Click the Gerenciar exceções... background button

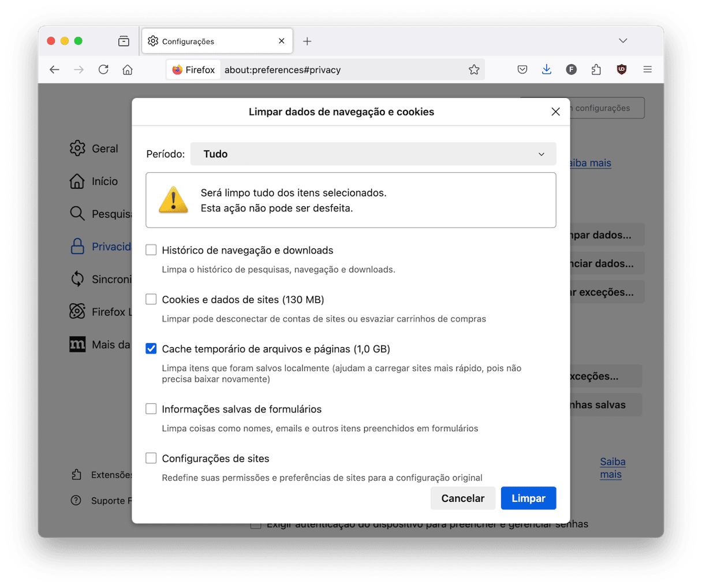coord(607,292)
